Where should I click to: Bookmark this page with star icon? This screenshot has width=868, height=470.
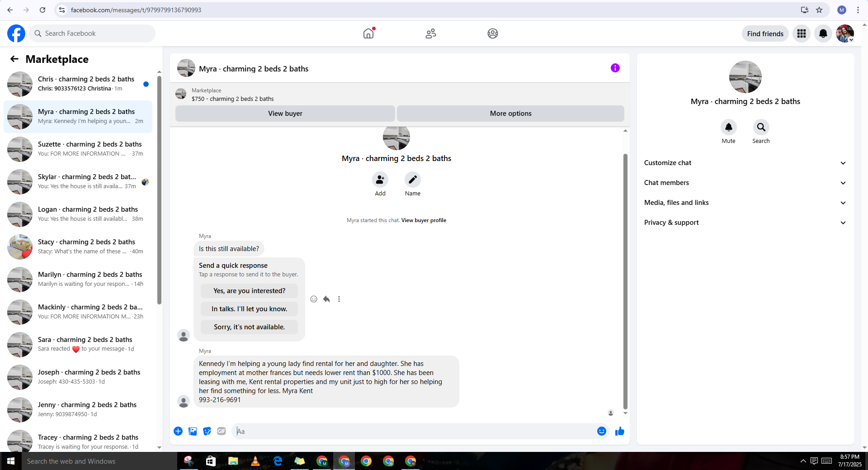pos(819,10)
